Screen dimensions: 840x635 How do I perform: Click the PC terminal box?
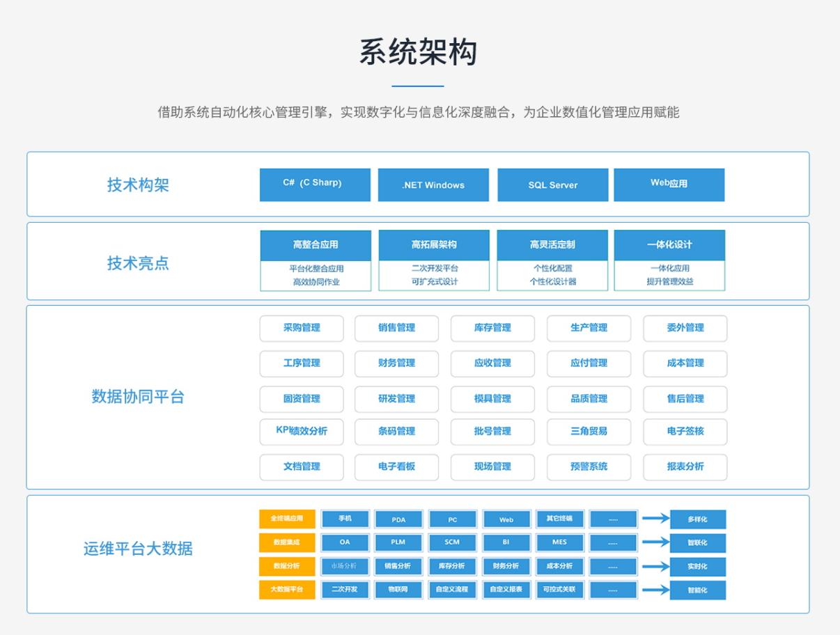[453, 519]
